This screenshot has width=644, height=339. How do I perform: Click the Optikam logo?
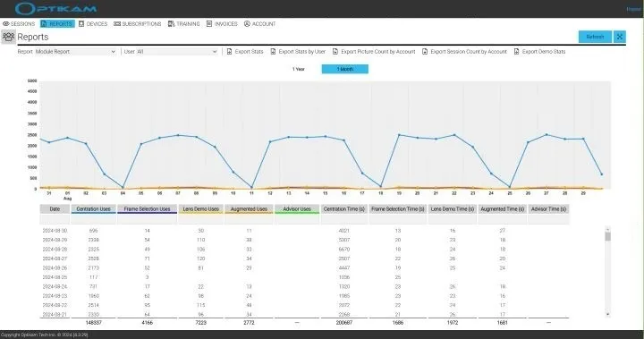coord(55,9)
